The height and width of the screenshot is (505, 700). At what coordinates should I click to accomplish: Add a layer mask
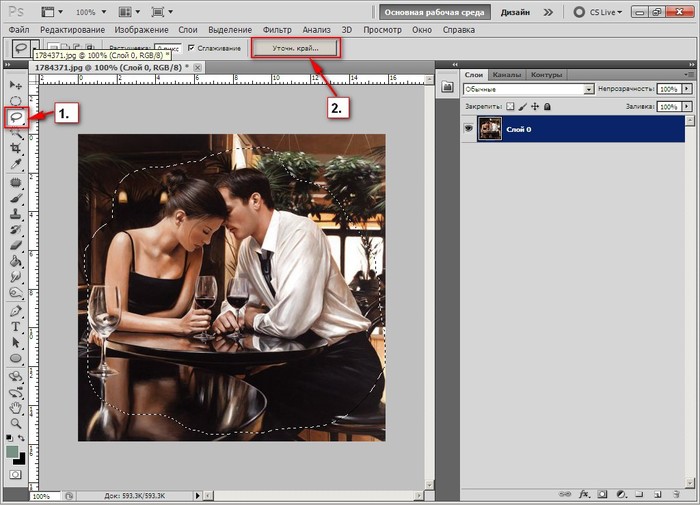point(603,494)
